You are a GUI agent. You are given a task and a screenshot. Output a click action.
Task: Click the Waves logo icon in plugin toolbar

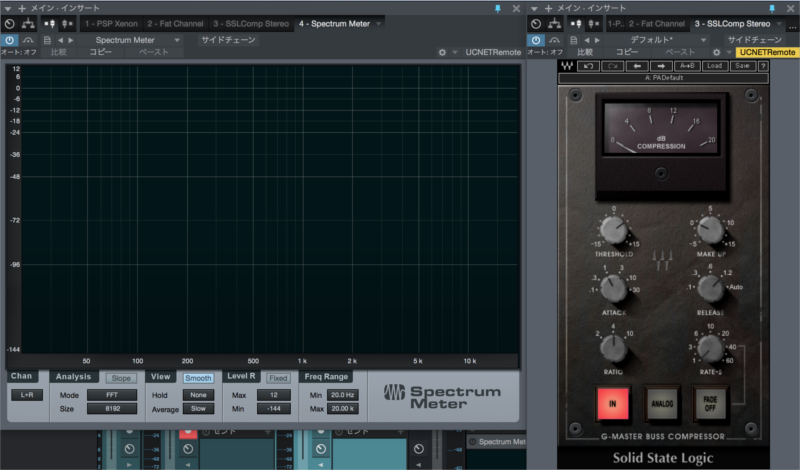[567, 66]
